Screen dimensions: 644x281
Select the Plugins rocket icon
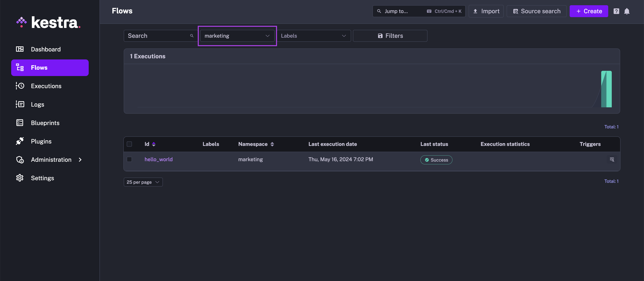(x=20, y=141)
